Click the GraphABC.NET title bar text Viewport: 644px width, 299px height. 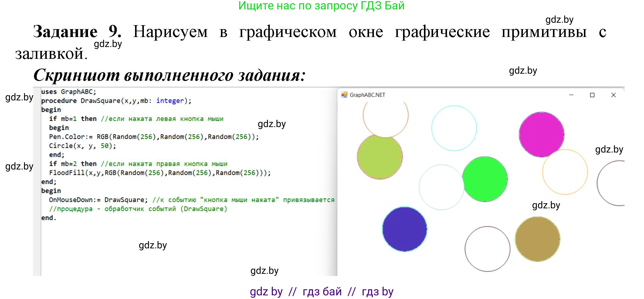click(x=367, y=95)
